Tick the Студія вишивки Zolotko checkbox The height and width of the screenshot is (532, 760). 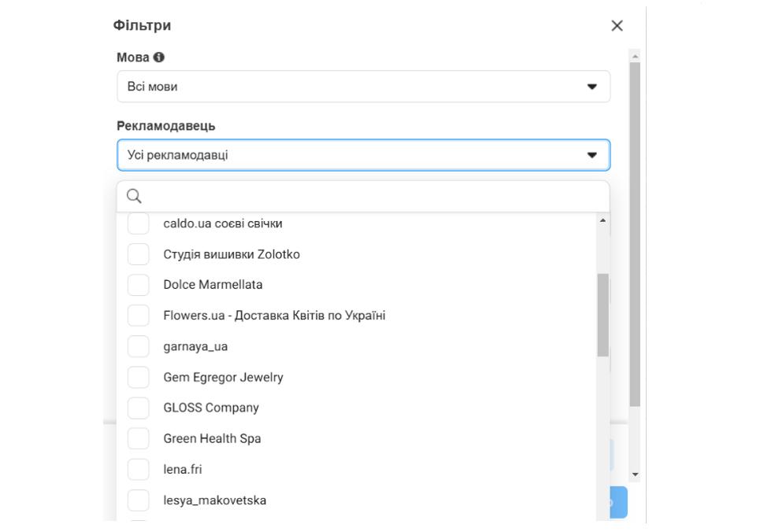point(138,254)
